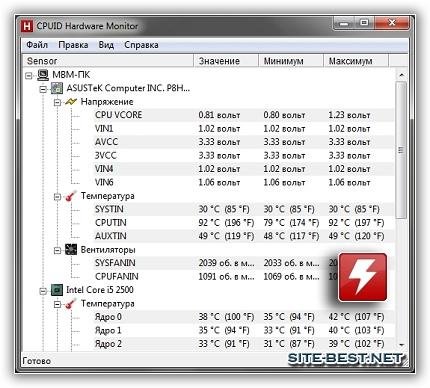
Task: Select the Ядро 0 row
Action: (x=243, y=317)
